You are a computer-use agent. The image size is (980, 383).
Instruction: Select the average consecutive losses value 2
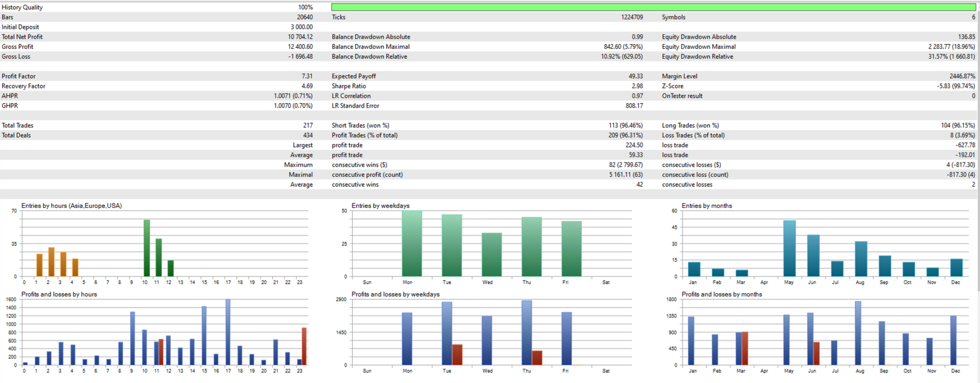pos(973,185)
